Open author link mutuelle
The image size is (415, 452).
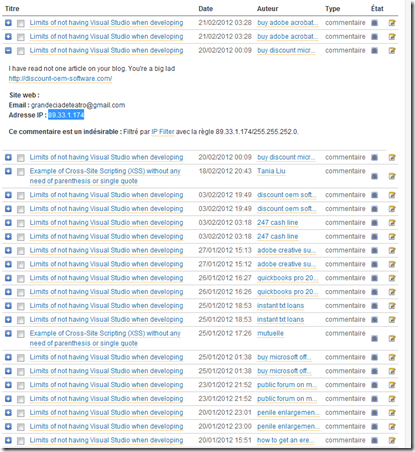270,333
